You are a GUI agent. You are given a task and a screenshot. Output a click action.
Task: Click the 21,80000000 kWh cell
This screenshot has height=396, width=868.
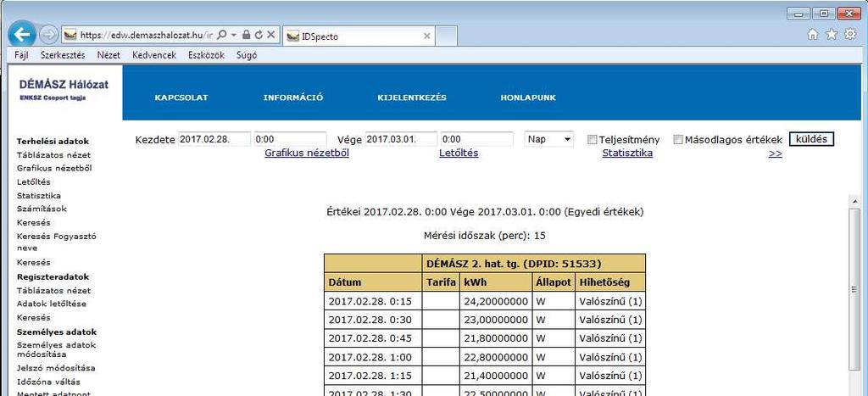495,337
